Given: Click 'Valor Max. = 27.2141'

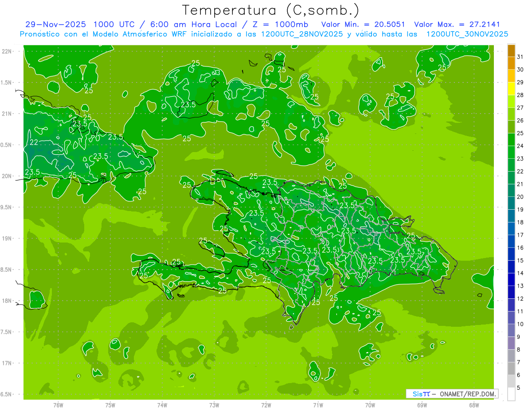Looking at the screenshot, I should pos(457,24).
